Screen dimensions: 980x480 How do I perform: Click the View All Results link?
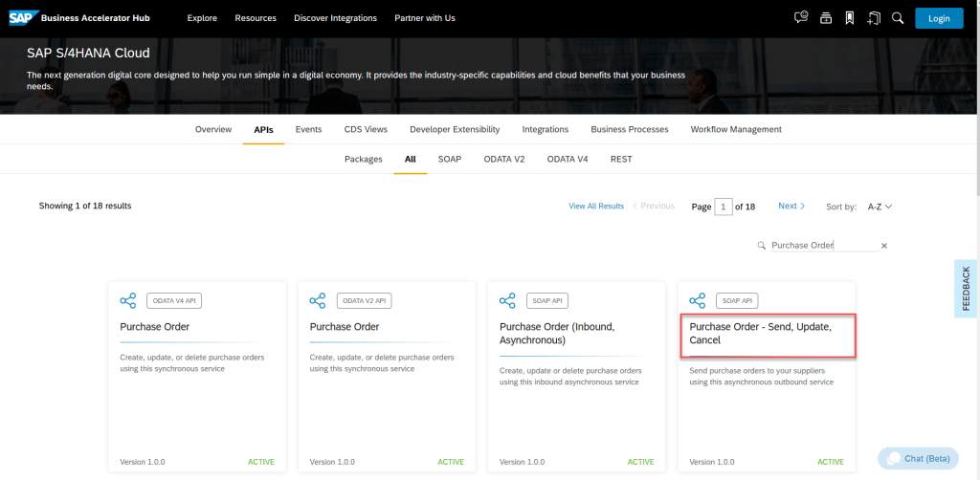595,207
